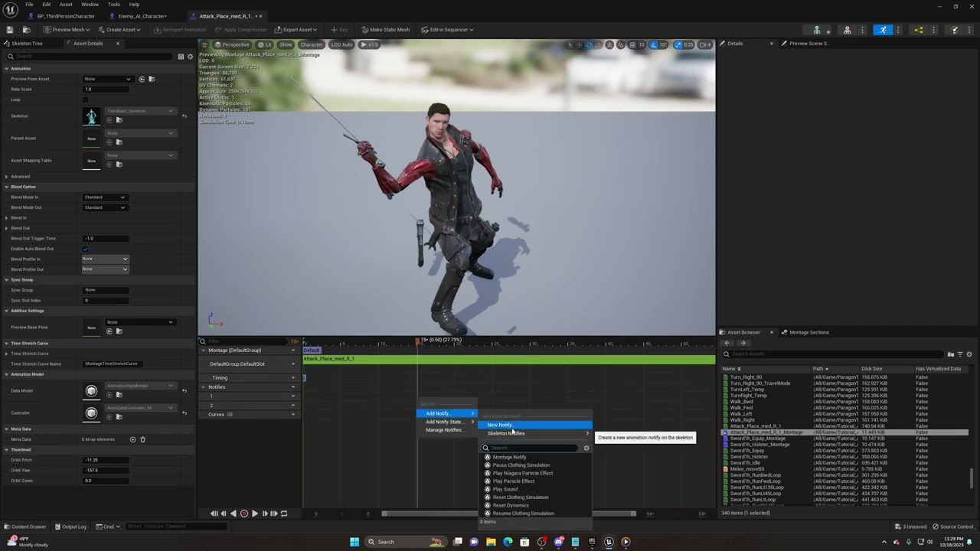Screen dimensions: 980x551
Task: Switch to the Skeleton Tree tab
Action: pyautogui.click(x=27, y=44)
